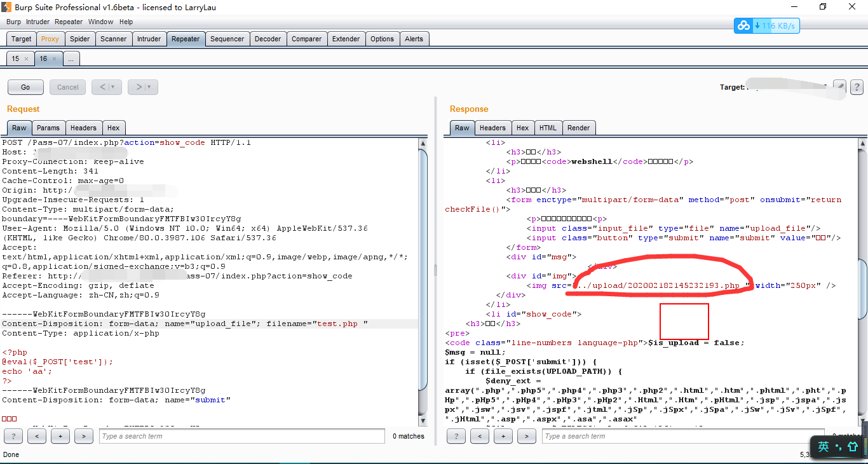
Task: Open Repeater help via the question mark icon
Action: click(856, 87)
